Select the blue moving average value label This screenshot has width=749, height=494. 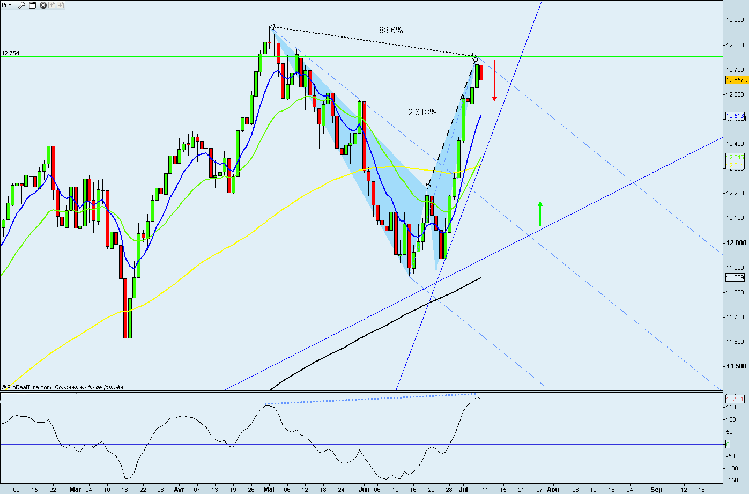click(735, 117)
